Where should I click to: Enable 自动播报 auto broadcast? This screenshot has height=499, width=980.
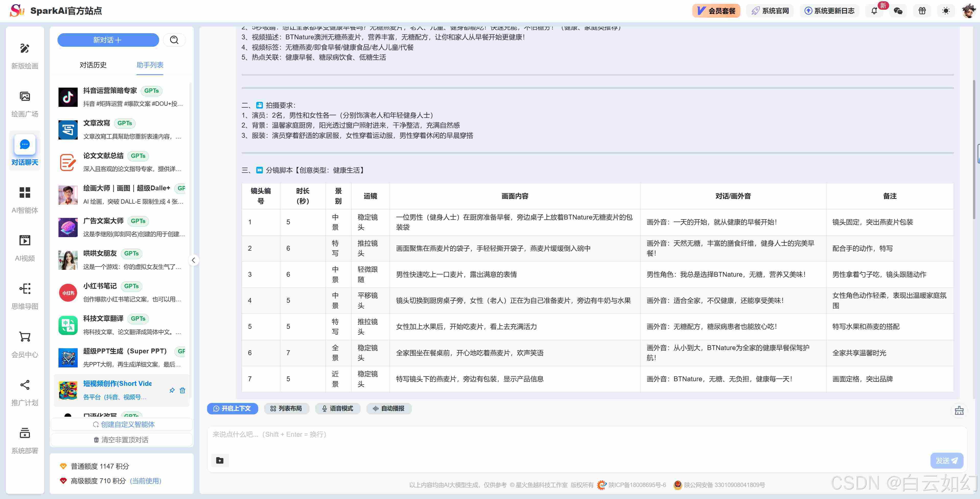388,409
